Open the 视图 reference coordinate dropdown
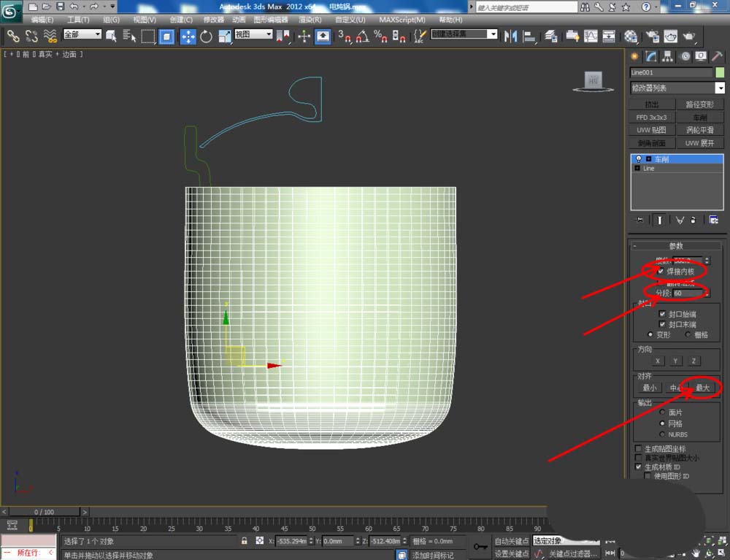 click(x=254, y=34)
